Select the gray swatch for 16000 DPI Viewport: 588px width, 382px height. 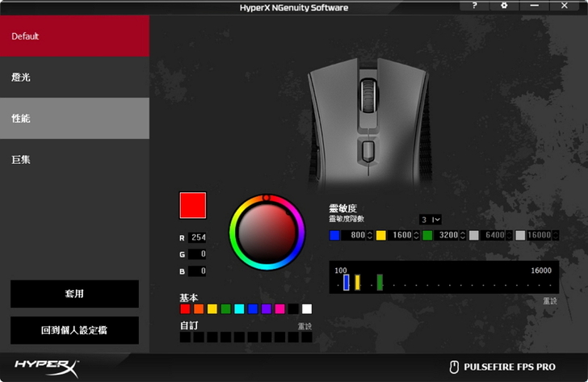click(520, 235)
